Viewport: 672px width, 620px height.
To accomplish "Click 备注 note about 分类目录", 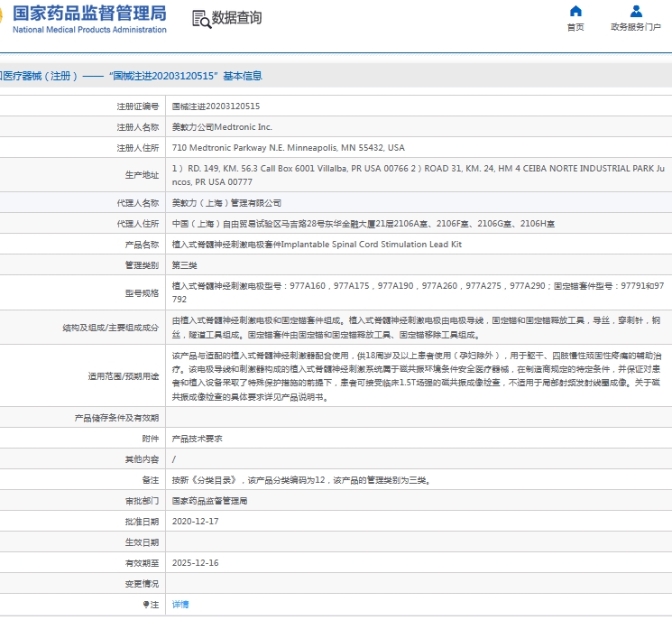I will coord(301,480).
